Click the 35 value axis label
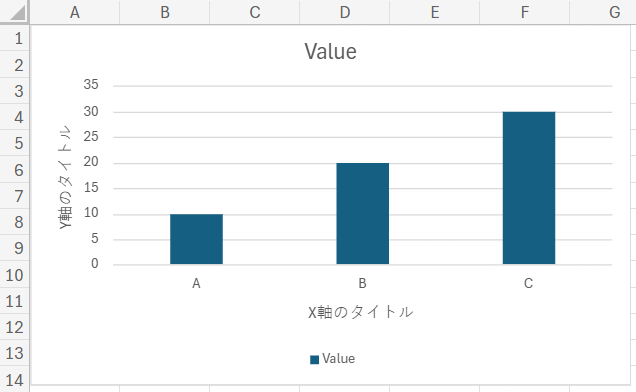The width and height of the screenshot is (636, 392). coord(91,84)
